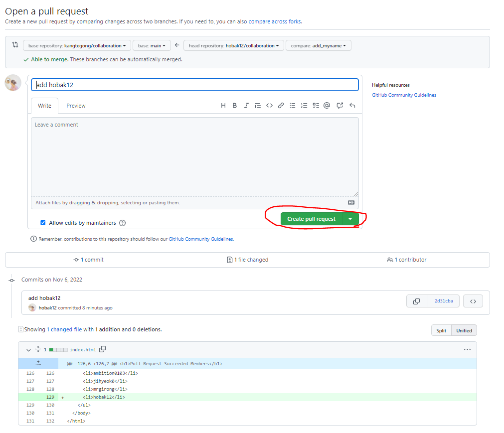Click the Commits on Nov 6, 2022 text
Viewport: 504px width, 433px height.
pyautogui.click(x=52, y=280)
